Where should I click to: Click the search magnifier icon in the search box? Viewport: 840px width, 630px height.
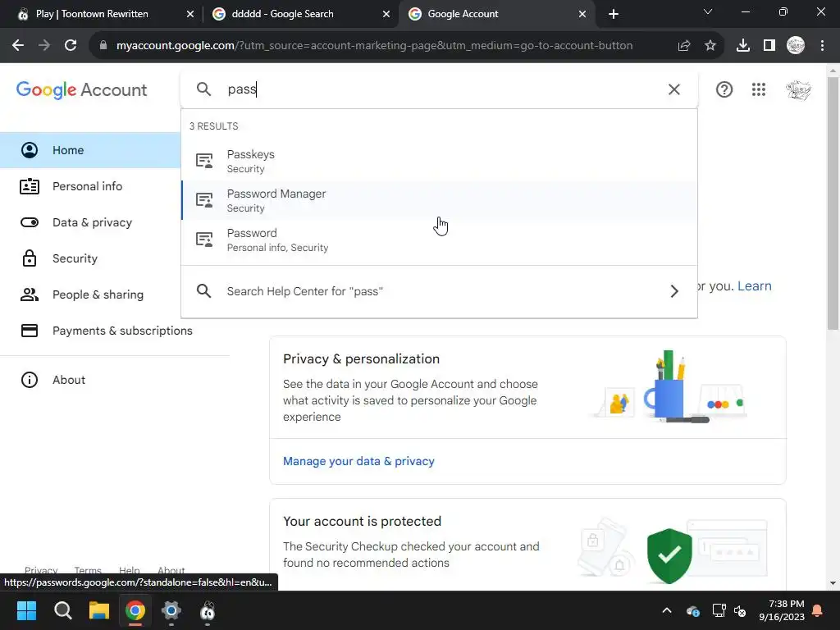click(x=203, y=89)
